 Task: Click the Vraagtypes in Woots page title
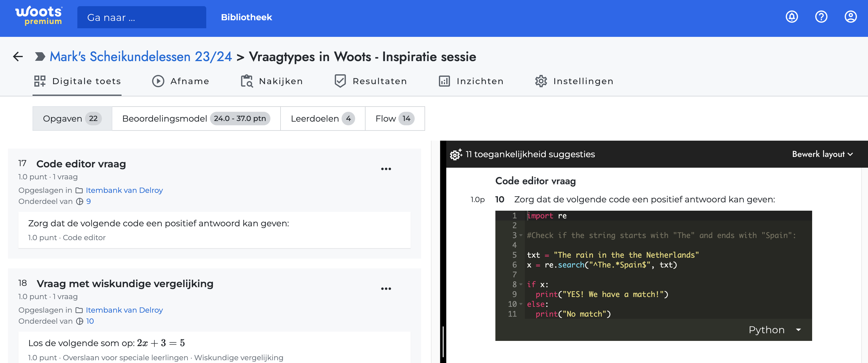click(x=362, y=57)
